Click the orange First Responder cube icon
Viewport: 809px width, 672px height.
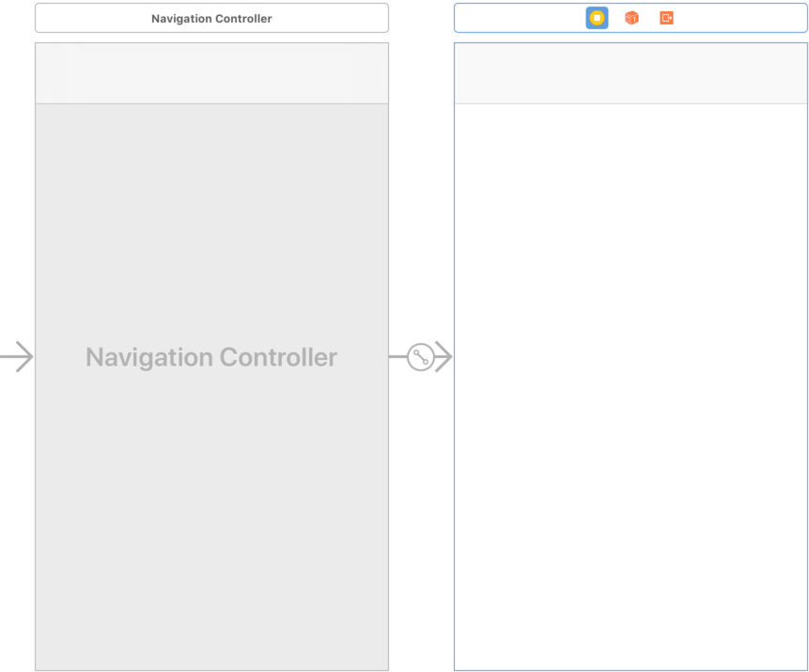(x=631, y=18)
